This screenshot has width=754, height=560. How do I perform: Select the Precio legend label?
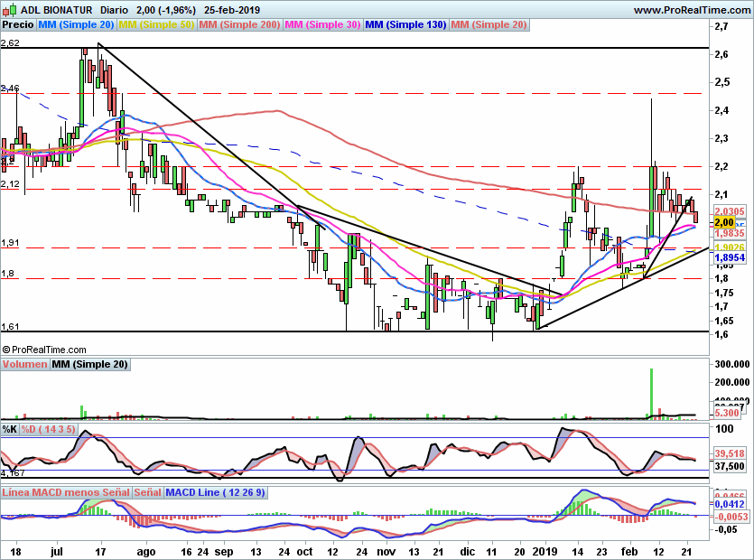[x=18, y=24]
